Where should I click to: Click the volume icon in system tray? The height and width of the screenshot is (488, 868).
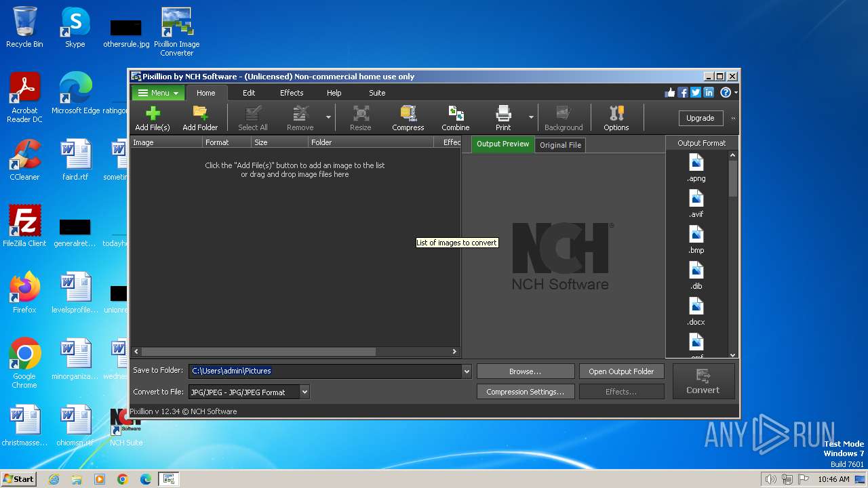click(x=770, y=479)
